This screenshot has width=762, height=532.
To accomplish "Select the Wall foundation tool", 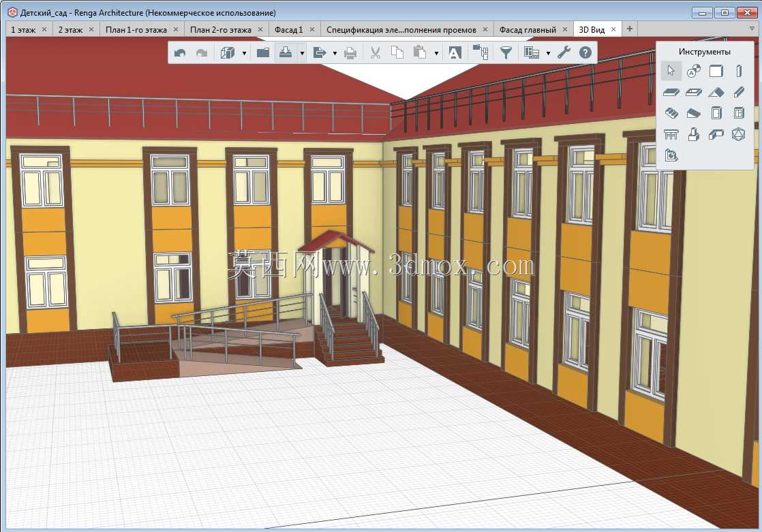I will point(716,134).
